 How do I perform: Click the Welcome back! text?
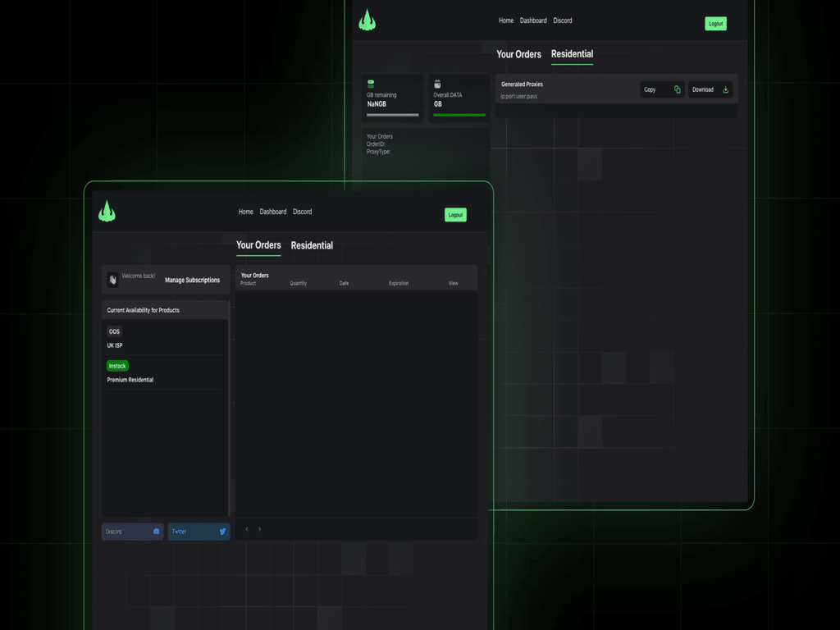[x=138, y=276]
